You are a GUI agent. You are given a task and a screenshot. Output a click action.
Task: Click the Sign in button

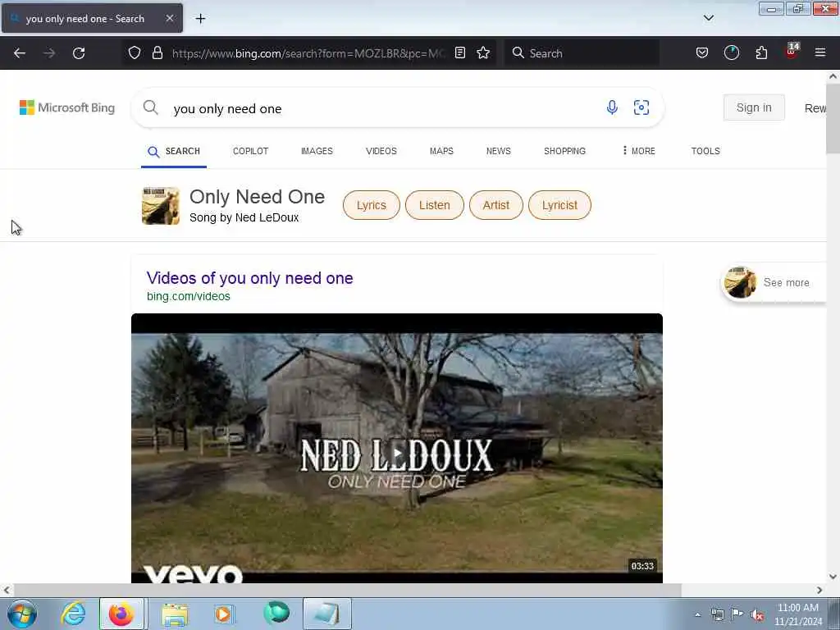[x=754, y=107]
